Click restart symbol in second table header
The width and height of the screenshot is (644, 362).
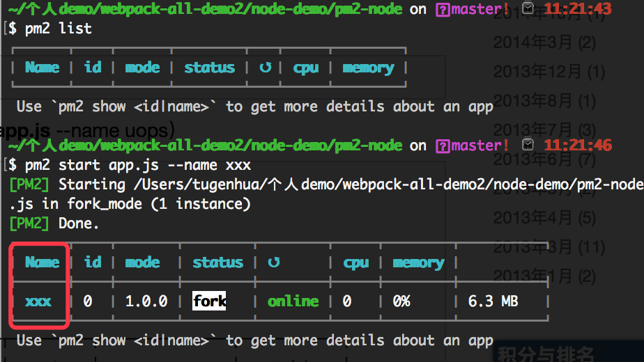(x=273, y=262)
